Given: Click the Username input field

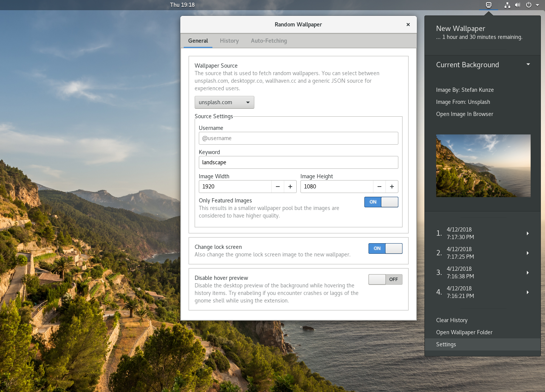Looking at the screenshot, I should [x=298, y=138].
